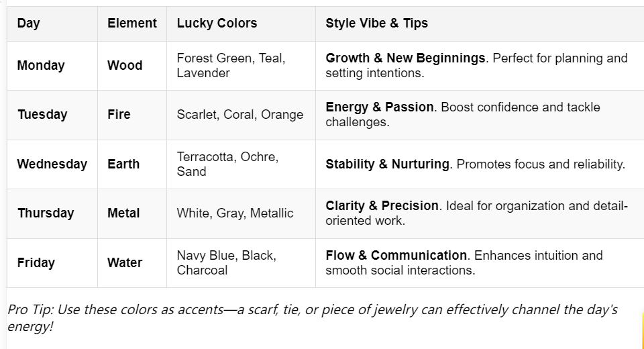Image resolution: width=644 pixels, height=349 pixels.
Task: Click the Style Vibe & Tips header
Action: (376, 23)
